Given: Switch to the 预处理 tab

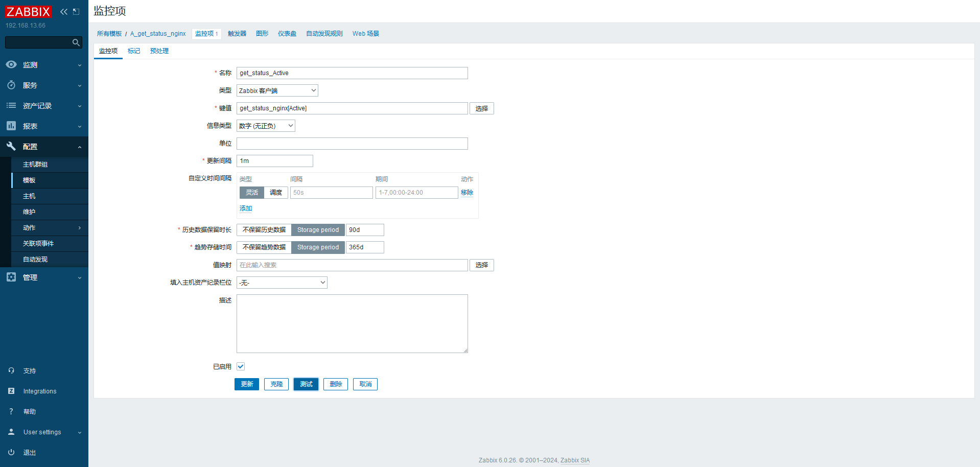Looking at the screenshot, I should (159, 51).
